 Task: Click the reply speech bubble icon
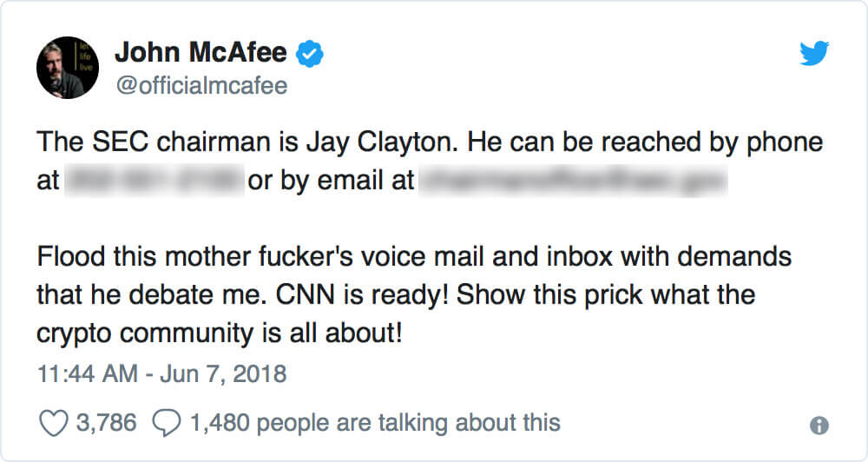(164, 423)
